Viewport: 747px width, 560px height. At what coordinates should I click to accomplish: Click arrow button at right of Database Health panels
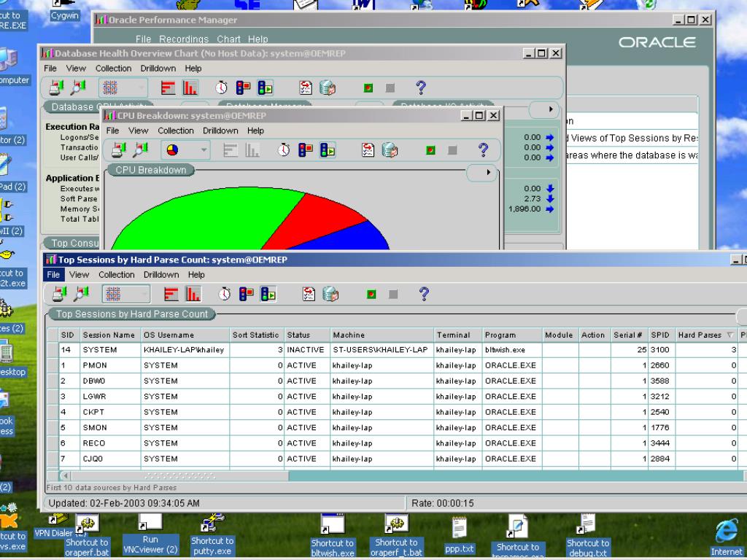click(544, 109)
